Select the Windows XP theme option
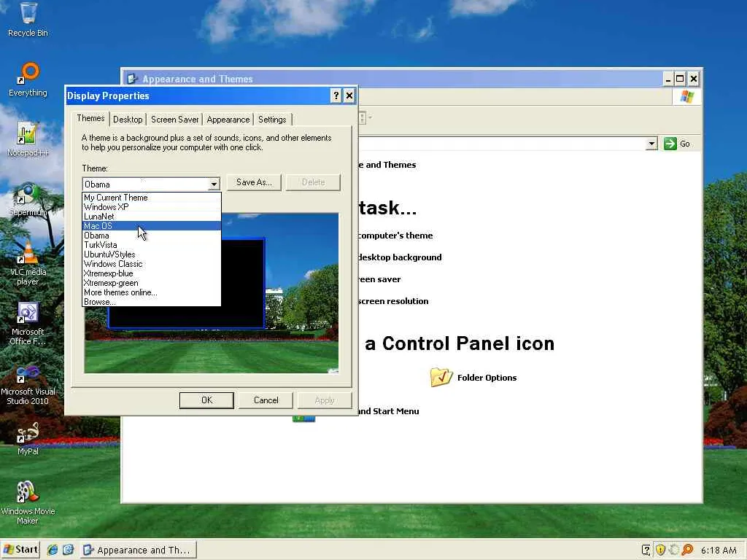This screenshot has height=560, width=747. point(152,206)
